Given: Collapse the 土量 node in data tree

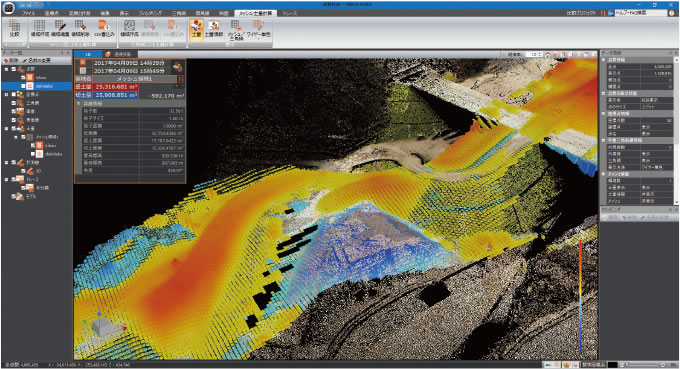Looking at the screenshot, I should 7,128.
